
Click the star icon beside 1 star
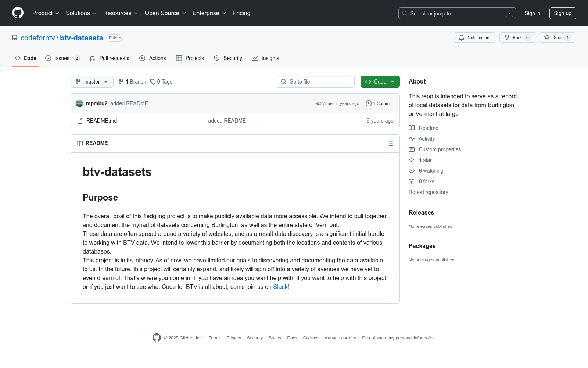coord(412,160)
